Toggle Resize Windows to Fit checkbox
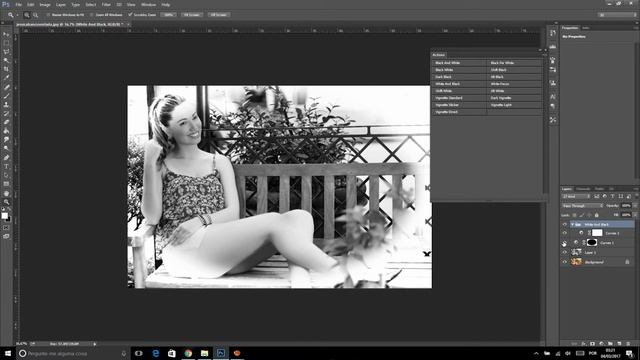Screen dimensions: 640x360 pyautogui.click(x=48, y=15)
